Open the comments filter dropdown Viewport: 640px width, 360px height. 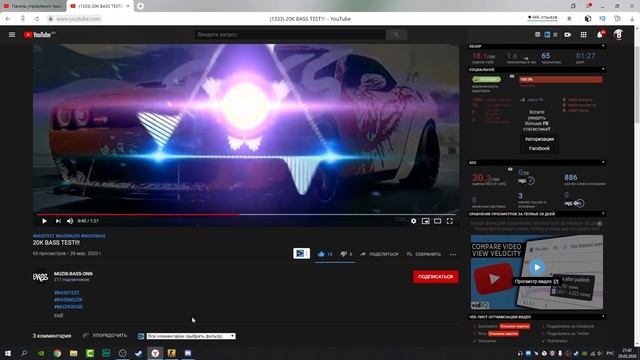[x=191, y=336]
